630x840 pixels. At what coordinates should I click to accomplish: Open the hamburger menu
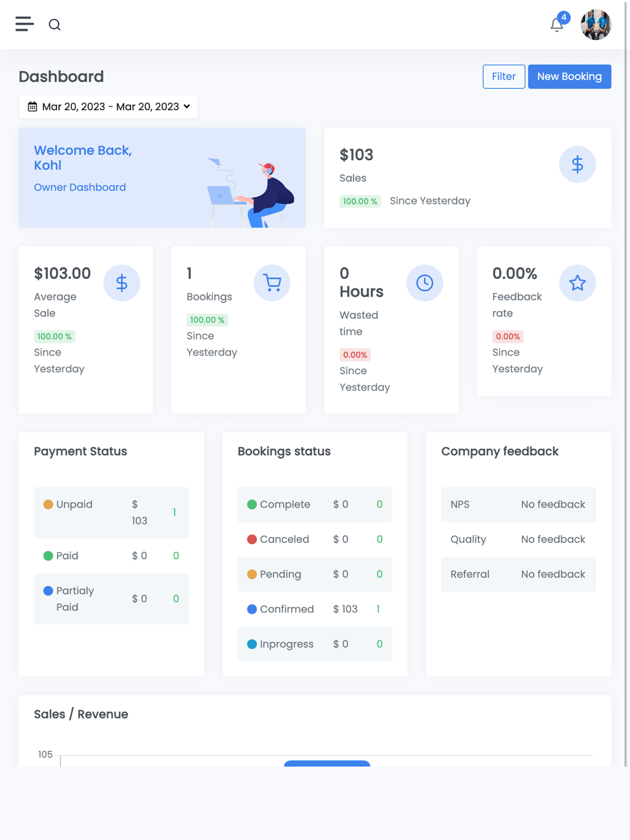[25, 24]
